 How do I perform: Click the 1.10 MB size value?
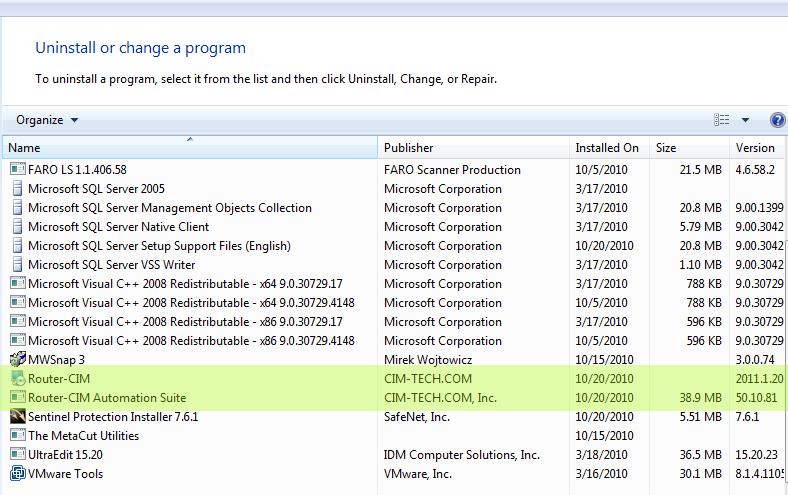tap(701, 265)
